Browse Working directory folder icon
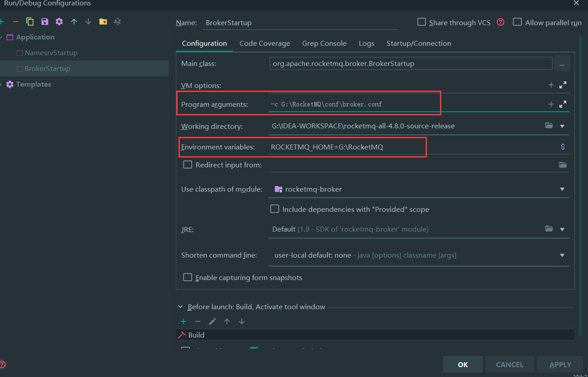 [x=549, y=126]
